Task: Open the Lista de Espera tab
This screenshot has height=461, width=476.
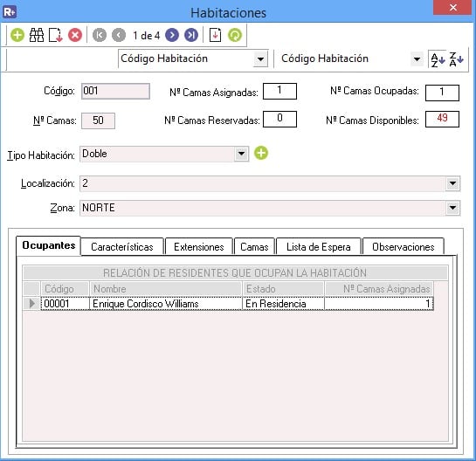Action: click(319, 247)
